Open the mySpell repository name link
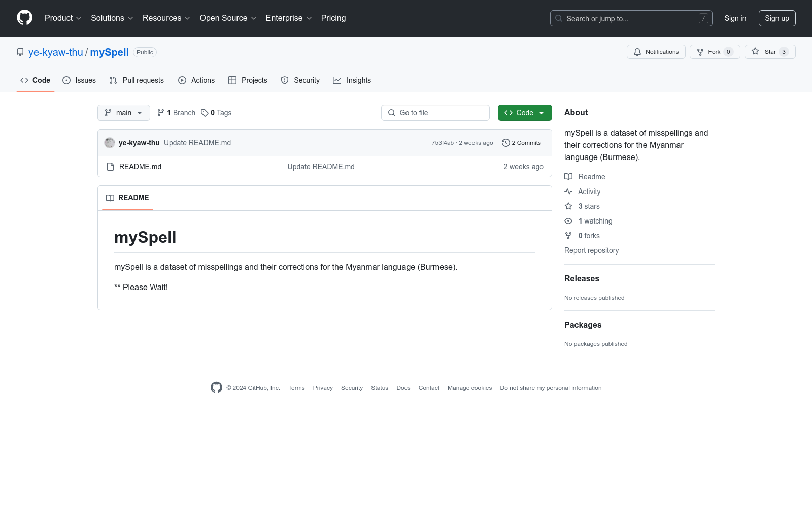 point(109,52)
